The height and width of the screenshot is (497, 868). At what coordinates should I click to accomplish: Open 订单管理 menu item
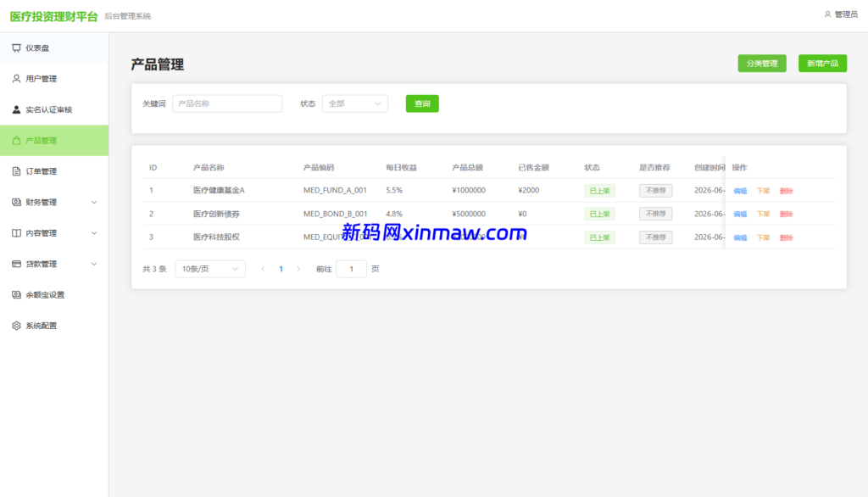(54, 171)
